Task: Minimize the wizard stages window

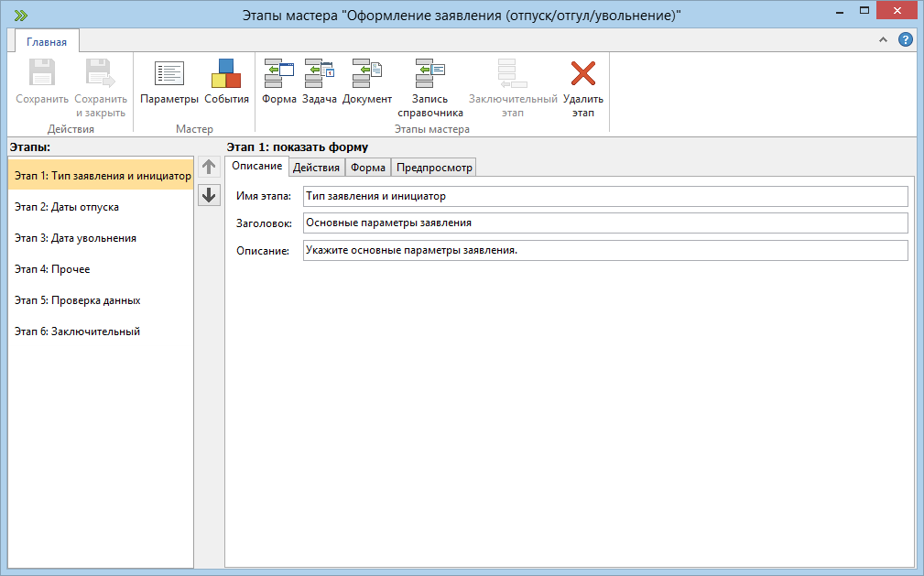Action: click(x=840, y=11)
